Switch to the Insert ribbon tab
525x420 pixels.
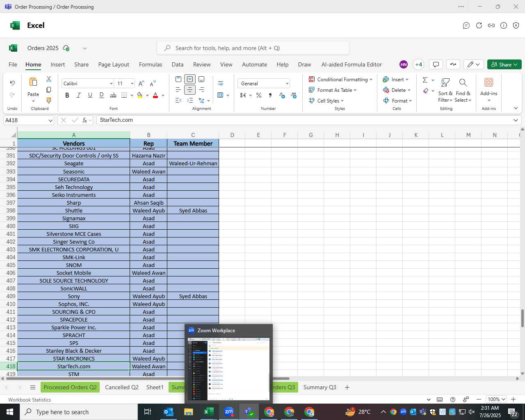[58, 64]
